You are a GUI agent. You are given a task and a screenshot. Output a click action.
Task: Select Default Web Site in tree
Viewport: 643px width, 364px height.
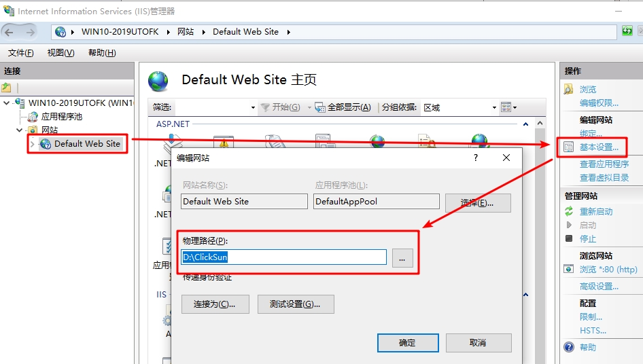coord(87,144)
